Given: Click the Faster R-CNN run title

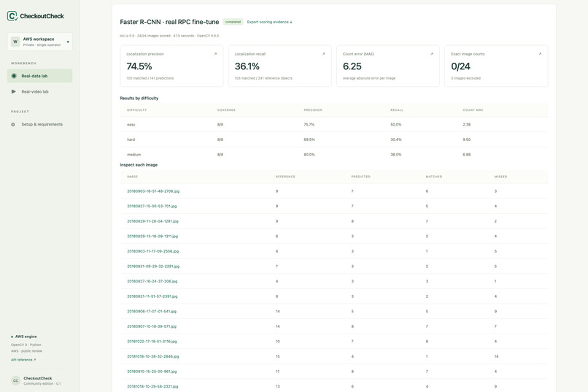Looking at the screenshot, I should pos(169,22).
